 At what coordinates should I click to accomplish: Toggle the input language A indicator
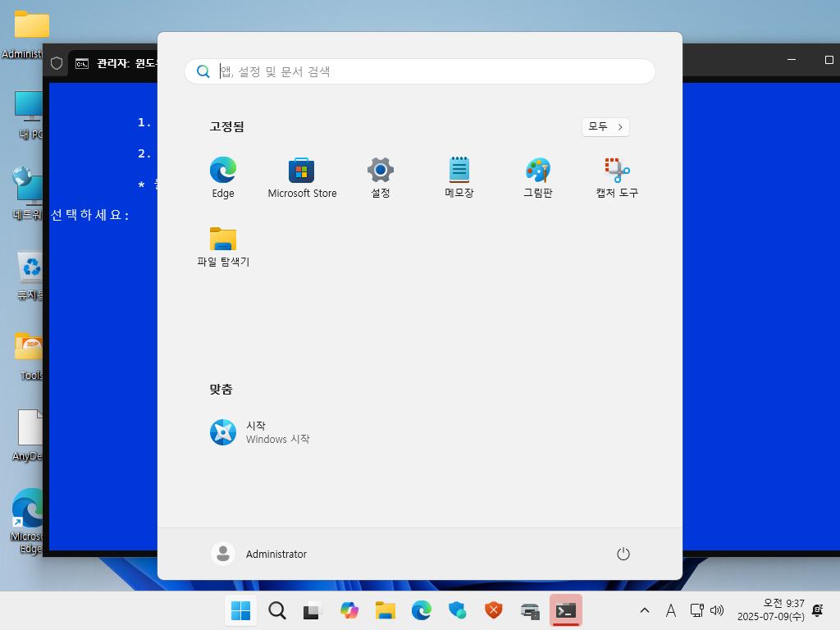671,610
